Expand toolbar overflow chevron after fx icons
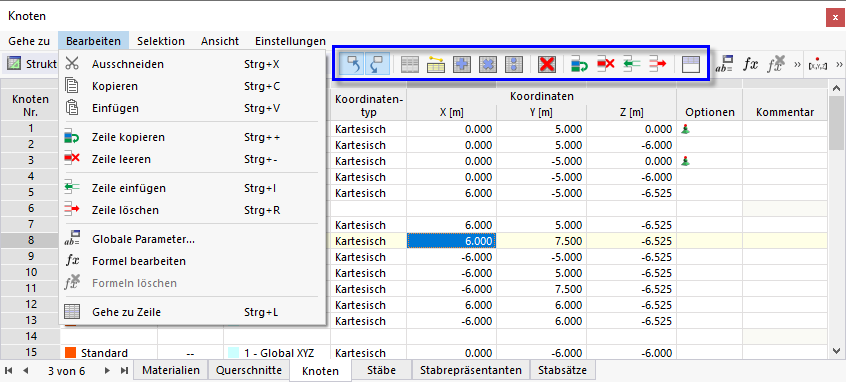This screenshot has width=846, height=382. 796,65
